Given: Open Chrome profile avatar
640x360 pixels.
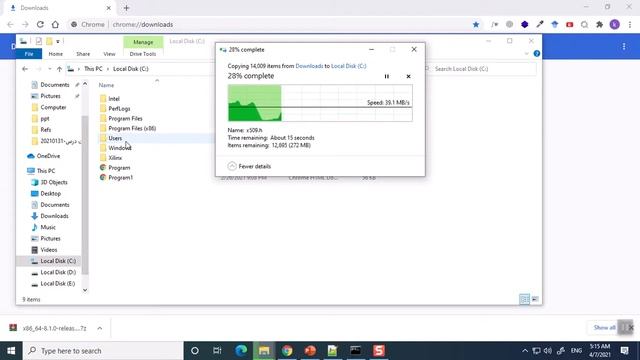Looking at the screenshot, I should [x=615, y=24].
